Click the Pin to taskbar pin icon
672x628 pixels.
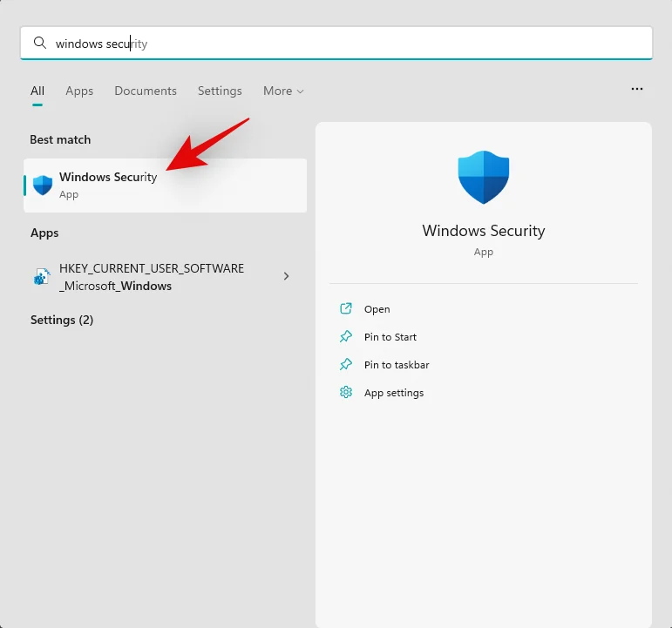[346, 365]
